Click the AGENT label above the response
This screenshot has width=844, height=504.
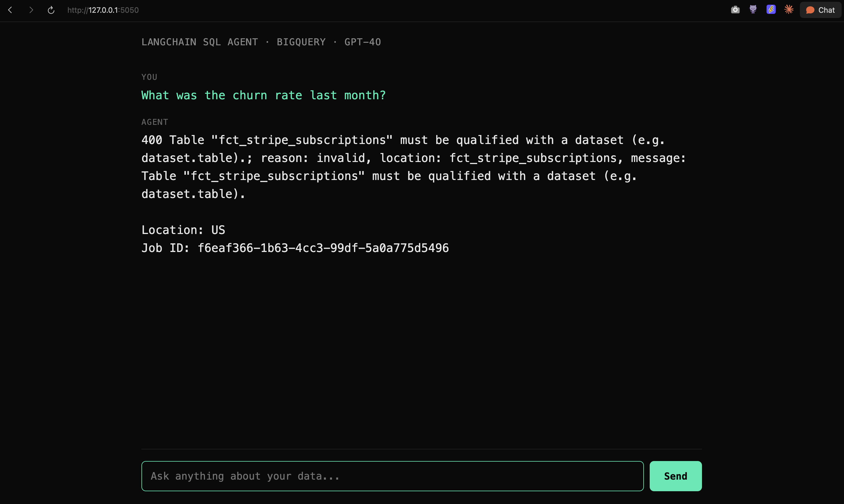(x=155, y=122)
